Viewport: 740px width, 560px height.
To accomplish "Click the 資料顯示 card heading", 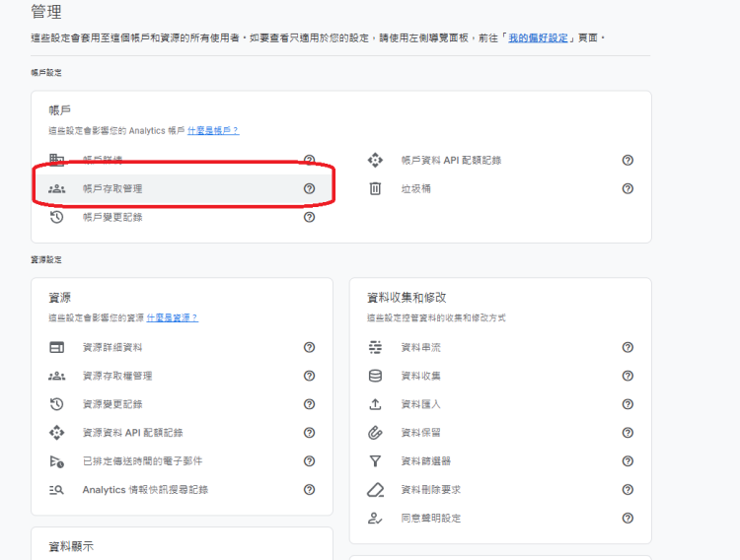I will pos(71,547).
